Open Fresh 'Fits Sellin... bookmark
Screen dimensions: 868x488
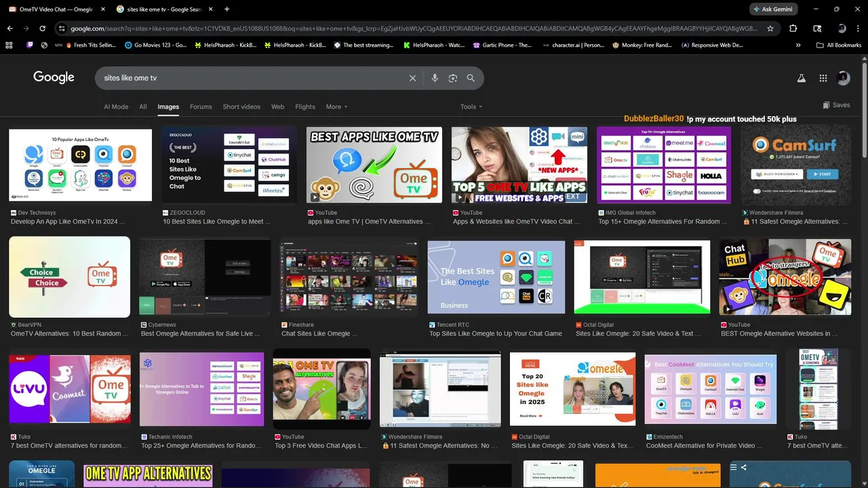(x=90, y=45)
